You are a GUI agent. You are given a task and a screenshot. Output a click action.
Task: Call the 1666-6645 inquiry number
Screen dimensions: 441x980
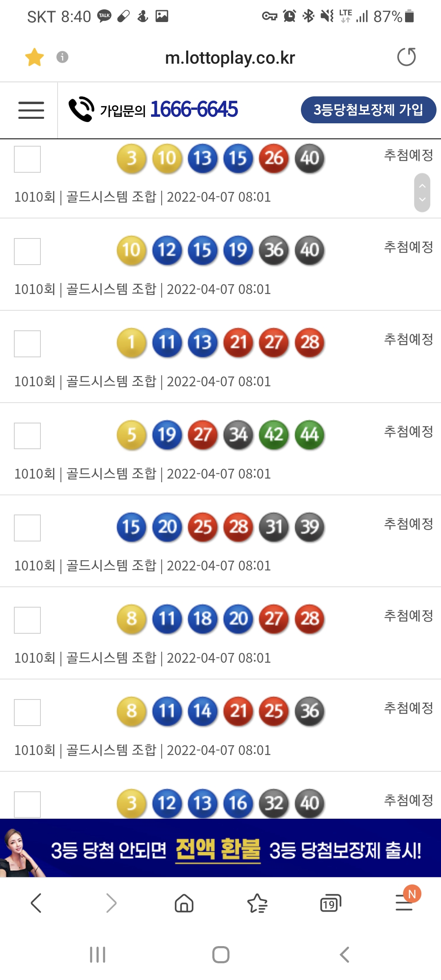point(194,109)
